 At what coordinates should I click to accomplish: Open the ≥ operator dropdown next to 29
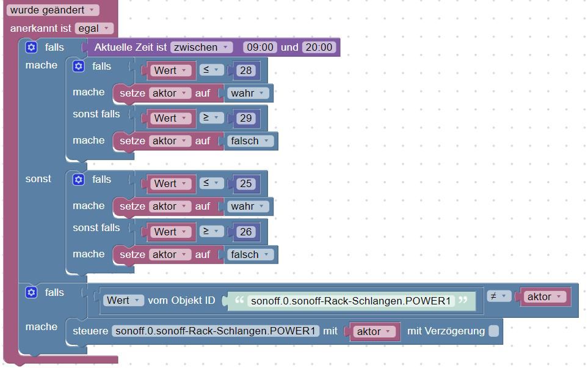pos(211,118)
